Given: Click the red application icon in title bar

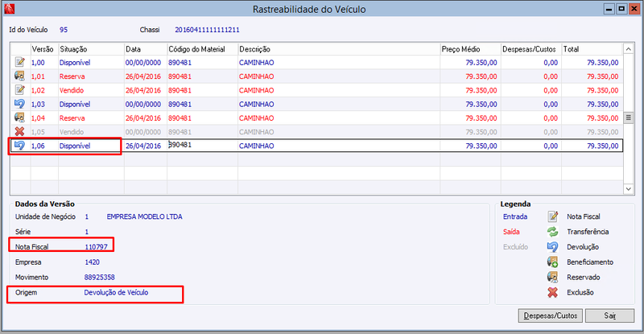Looking at the screenshot, I should (10, 9).
